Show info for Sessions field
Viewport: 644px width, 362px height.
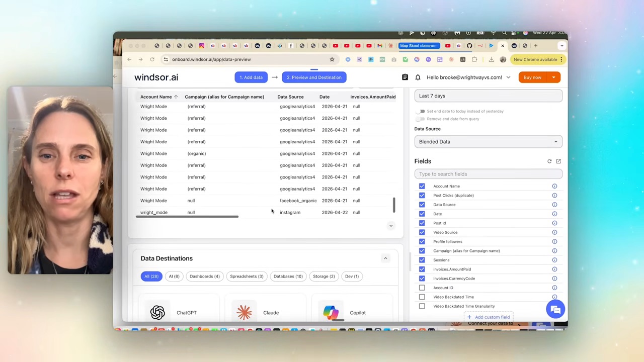pos(554,260)
